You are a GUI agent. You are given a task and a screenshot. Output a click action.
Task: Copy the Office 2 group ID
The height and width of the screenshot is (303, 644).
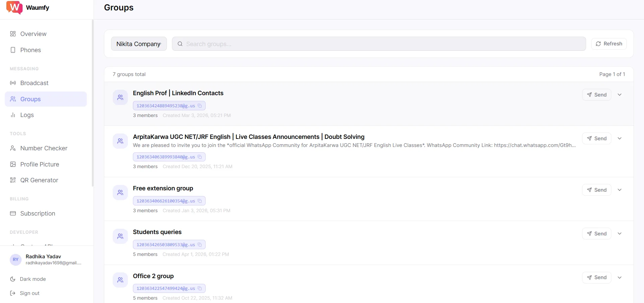(200, 289)
